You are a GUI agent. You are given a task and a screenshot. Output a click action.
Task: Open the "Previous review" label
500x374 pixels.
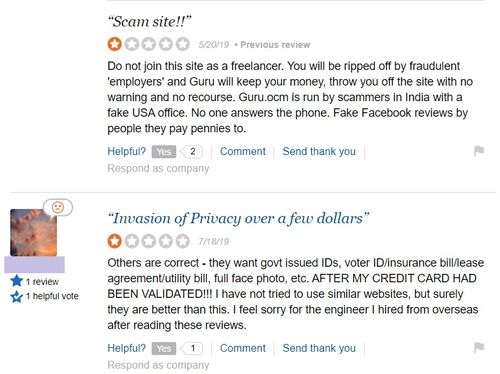(x=275, y=45)
